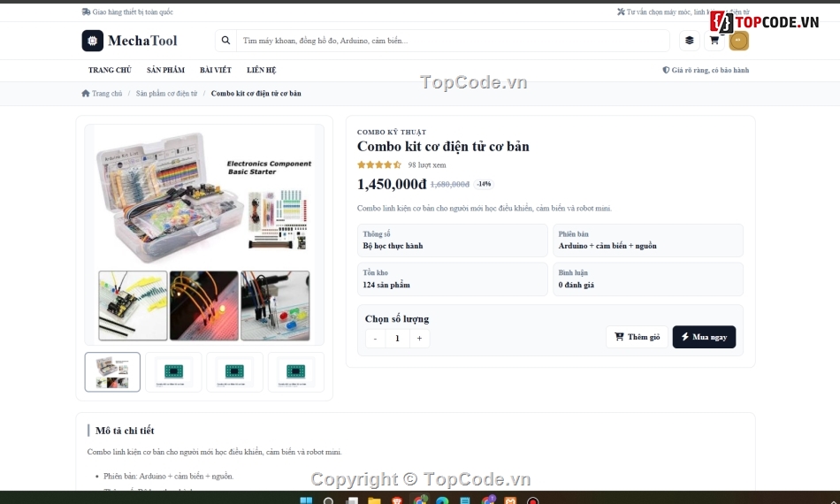Click the 'Thông số Bộ học thực hành' card
This screenshot has width=840, height=504.
(x=453, y=241)
